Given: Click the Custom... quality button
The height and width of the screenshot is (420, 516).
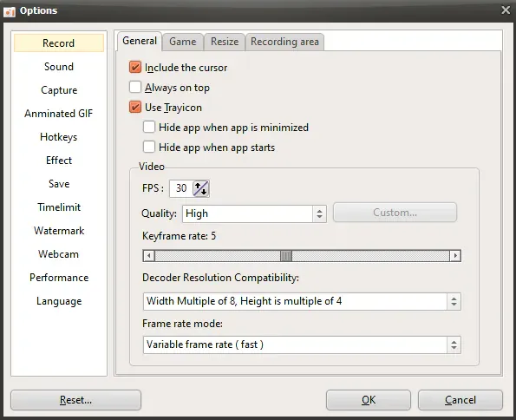Looking at the screenshot, I should 395,213.
